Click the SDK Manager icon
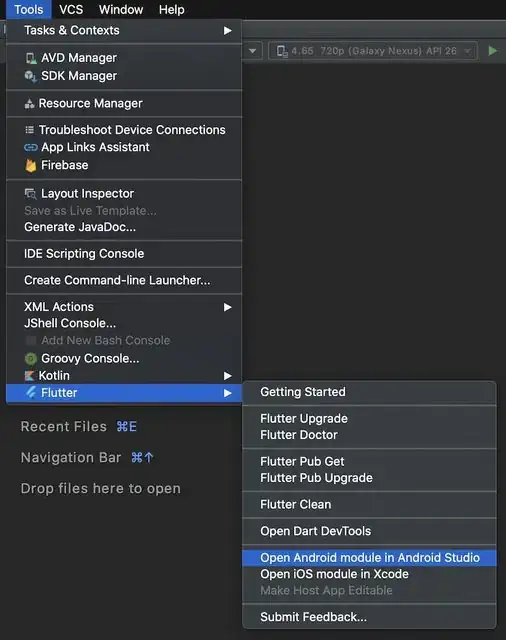Image resolution: width=506 pixels, height=640 pixels. click(31, 76)
